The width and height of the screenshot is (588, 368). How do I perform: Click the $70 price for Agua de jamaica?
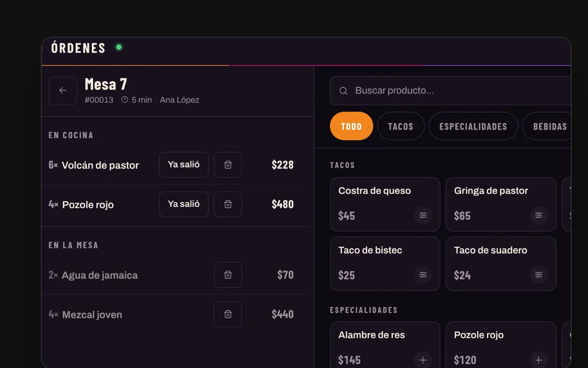click(285, 275)
